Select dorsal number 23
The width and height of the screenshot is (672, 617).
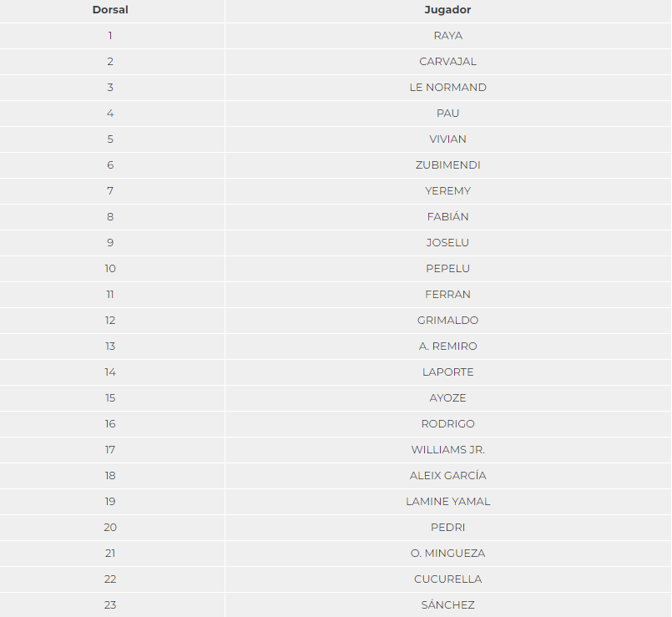(x=110, y=605)
